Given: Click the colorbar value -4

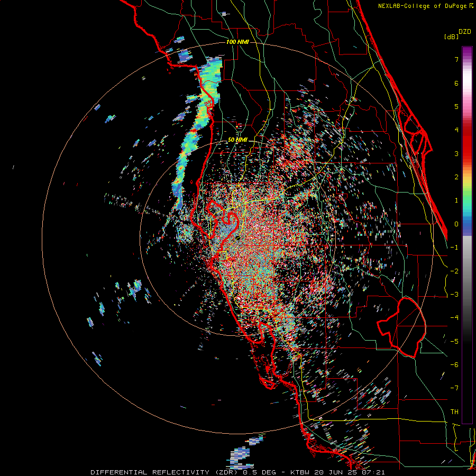Looking at the screenshot, I should click(454, 318).
